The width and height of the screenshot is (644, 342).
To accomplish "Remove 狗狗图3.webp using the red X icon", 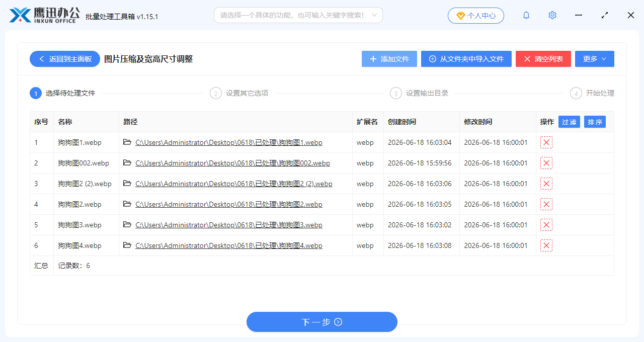I will pyautogui.click(x=546, y=225).
